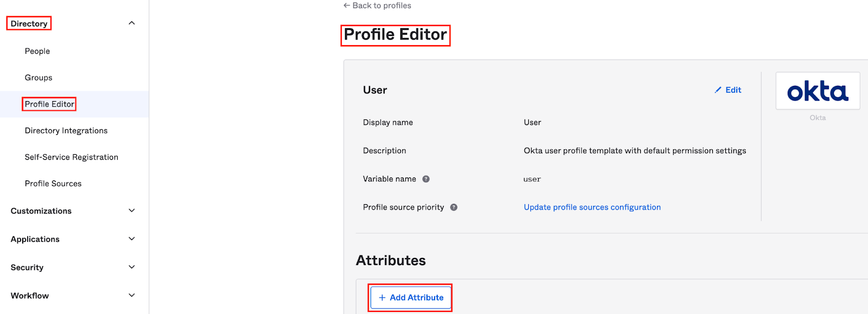The height and width of the screenshot is (314, 868).
Task: Open Self-Service Registration
Action: (72, 158)
